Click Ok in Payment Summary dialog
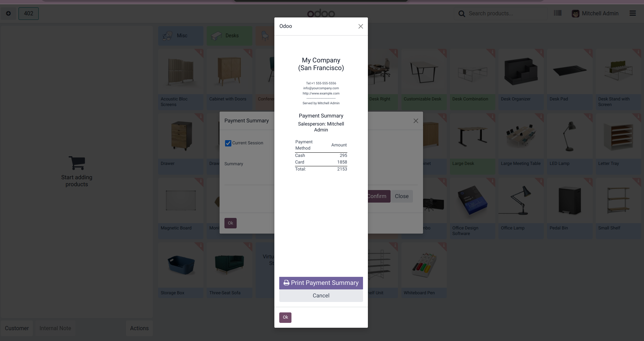Viewport: 644px width, 341px height. pyautogui.click(x=230, y=223)
